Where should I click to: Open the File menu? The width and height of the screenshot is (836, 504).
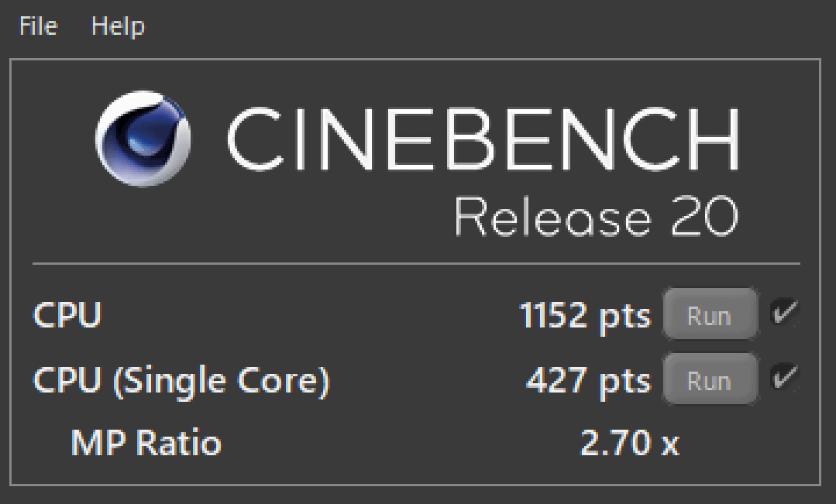click(39, 26)
